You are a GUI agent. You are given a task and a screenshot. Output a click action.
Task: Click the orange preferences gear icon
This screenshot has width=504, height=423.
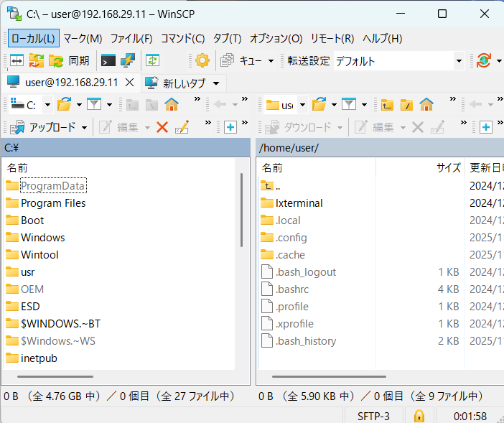(x=202, y=60)
